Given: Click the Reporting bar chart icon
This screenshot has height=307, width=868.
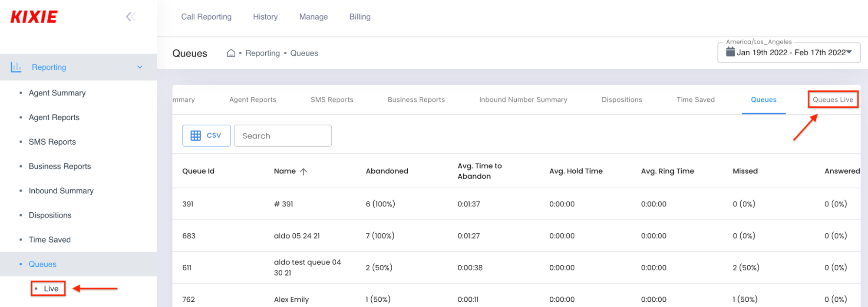Looking at the screenshot, I should (16, 67).
